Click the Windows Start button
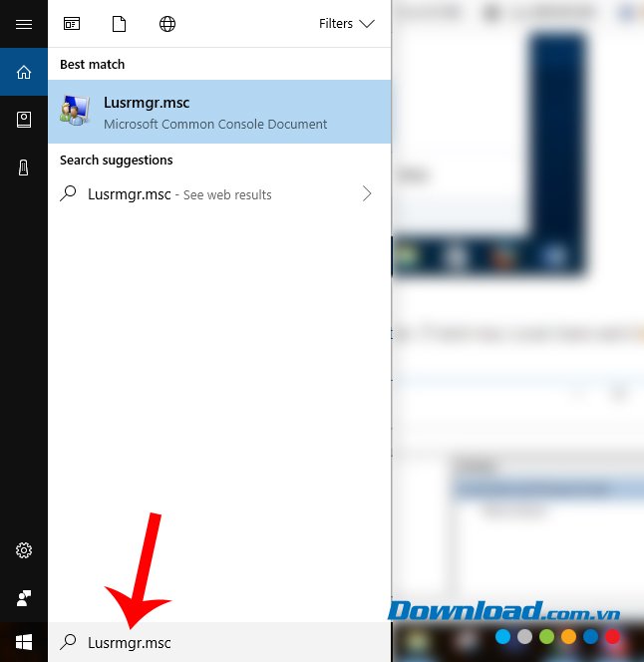This screenshot has width=644, height=662. [x=24, y=642]
